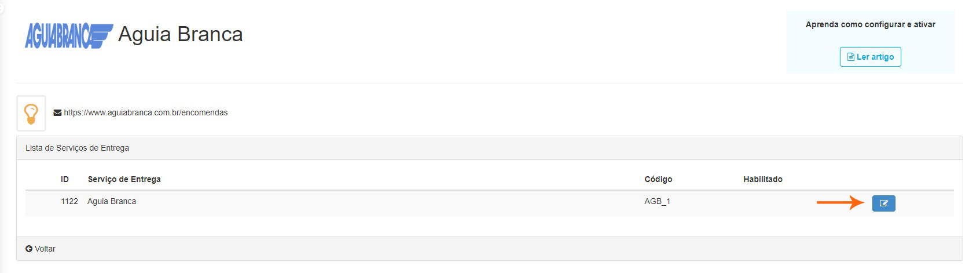Open the aguiabranca.com.br/encomendas link

click(146, 112)
